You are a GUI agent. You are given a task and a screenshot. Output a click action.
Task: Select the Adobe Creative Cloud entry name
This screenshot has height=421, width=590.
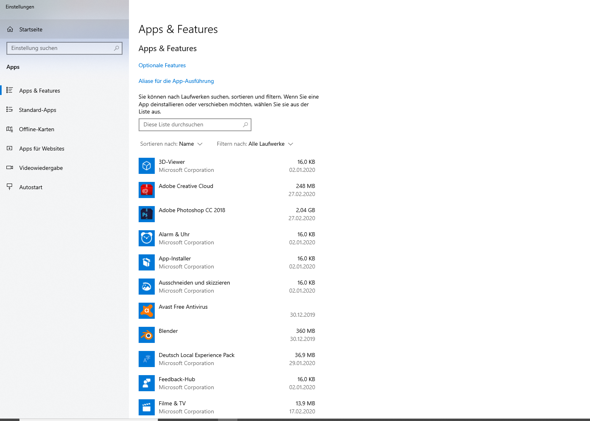coord(186,186)
